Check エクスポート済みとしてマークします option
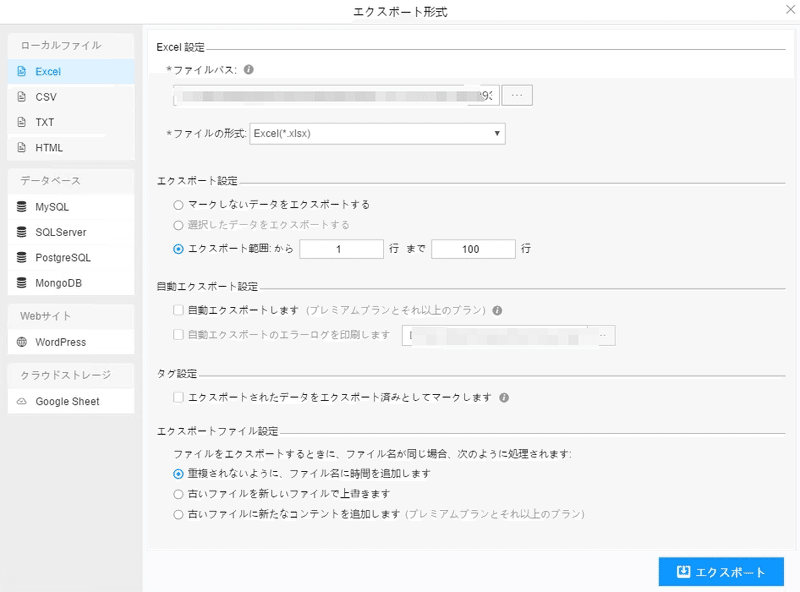This screenshot has width=800, height=592. (x=178, y=397)
